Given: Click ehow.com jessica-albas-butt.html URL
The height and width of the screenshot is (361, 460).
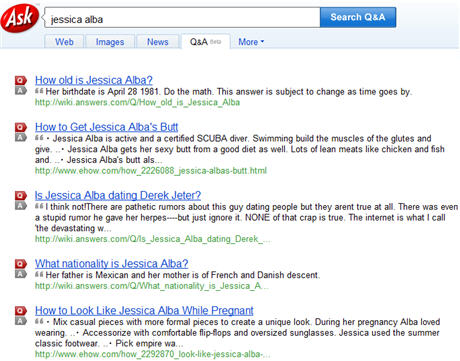Looking at the screenshot, I should click(x=151, y=171).
